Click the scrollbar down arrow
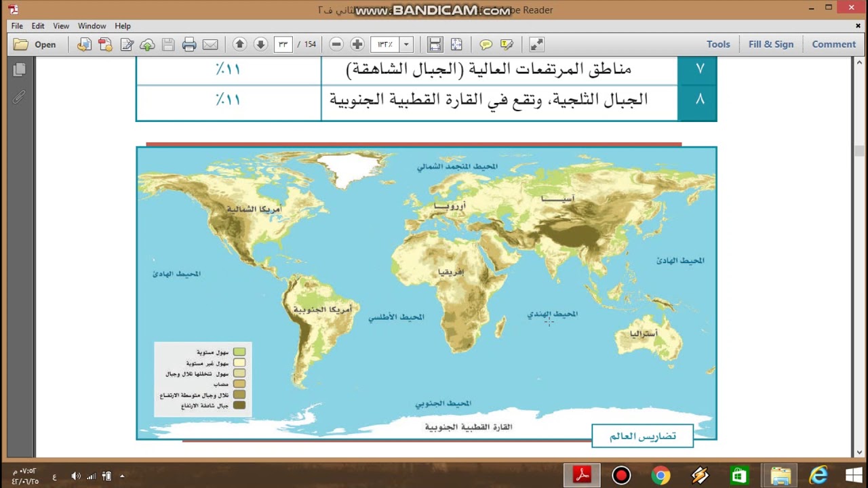Viewport: 868px width, 488px height. (x=859, y=452)
